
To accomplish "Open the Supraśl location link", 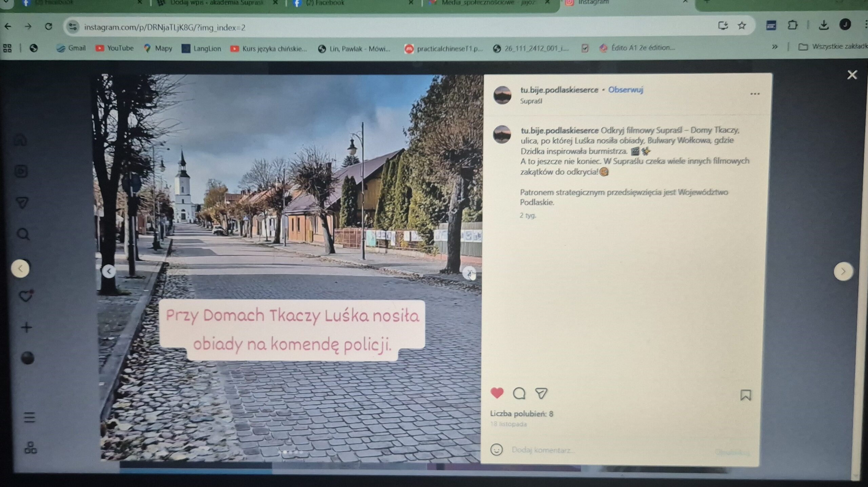I will [x=531, y=101].
